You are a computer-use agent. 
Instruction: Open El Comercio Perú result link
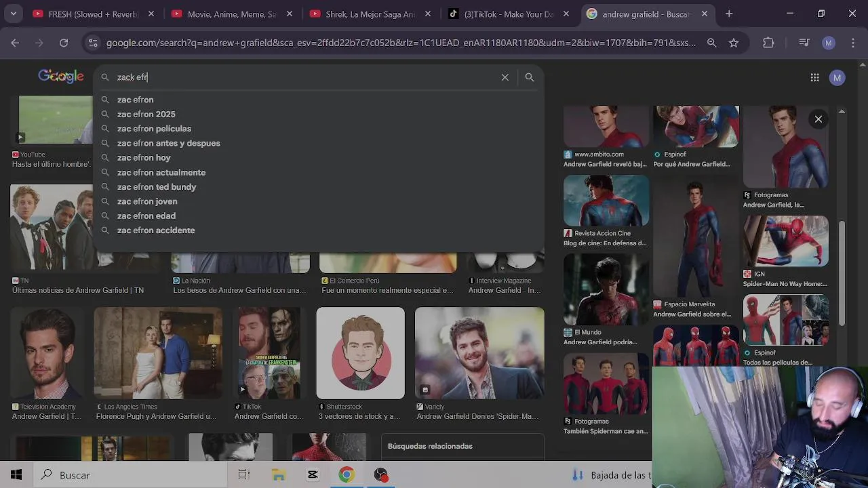click(x=388, y=290)
